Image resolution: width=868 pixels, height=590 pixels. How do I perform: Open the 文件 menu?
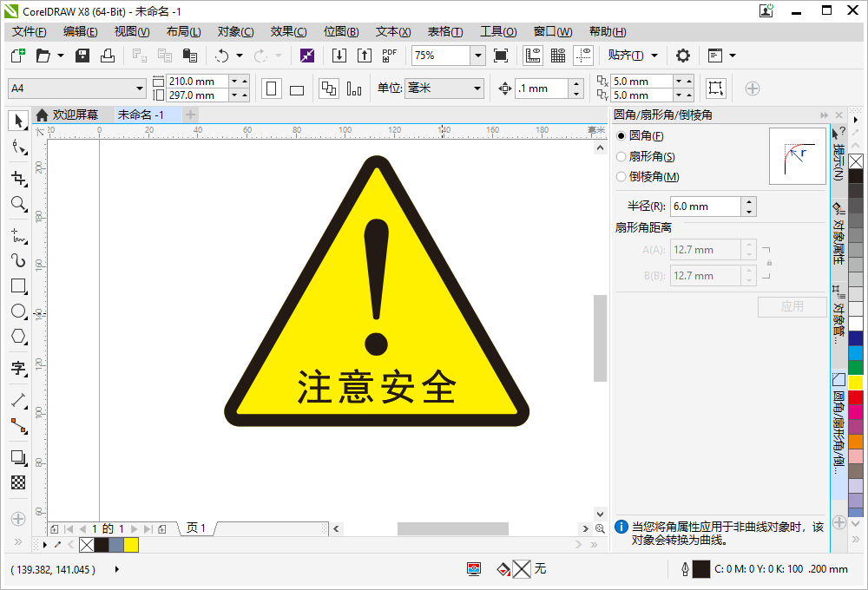[30, 31]
